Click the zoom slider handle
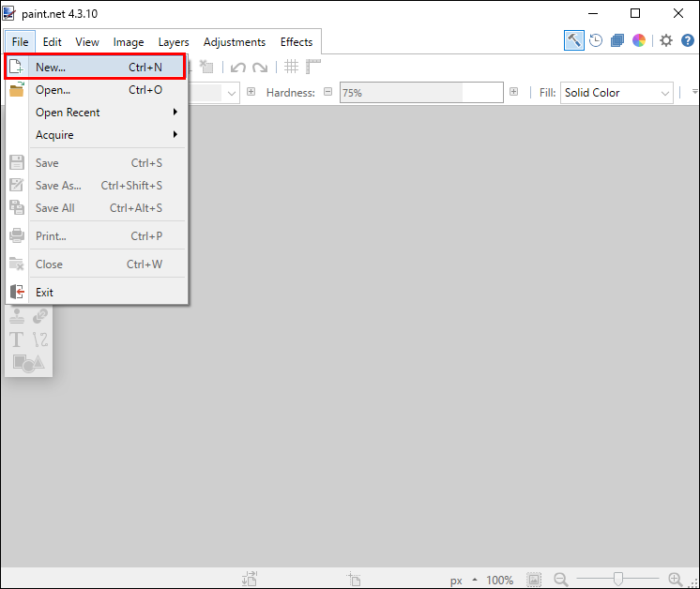This screenshot has width=700, height=589. coord(617,579)
